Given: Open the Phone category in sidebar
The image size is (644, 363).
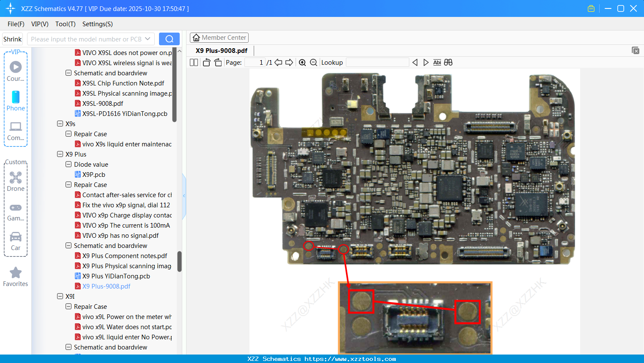Looking at the screenshot, I should (16, 101).
